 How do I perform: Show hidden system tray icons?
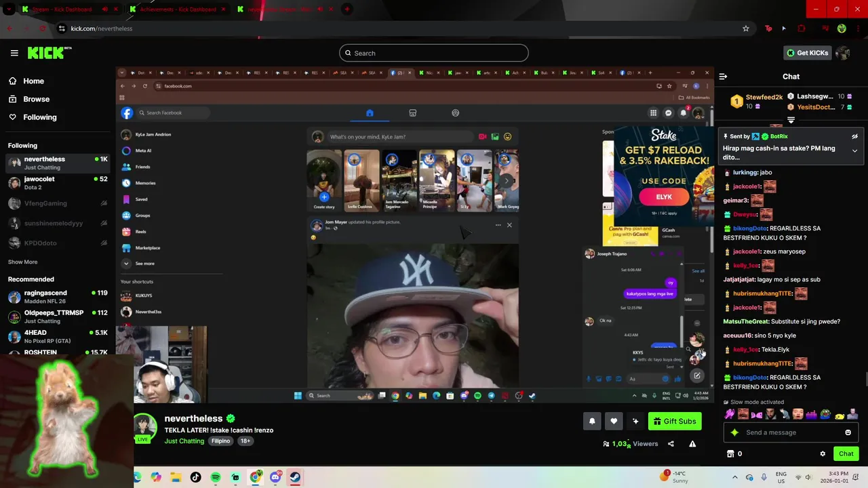coord(735,477)
